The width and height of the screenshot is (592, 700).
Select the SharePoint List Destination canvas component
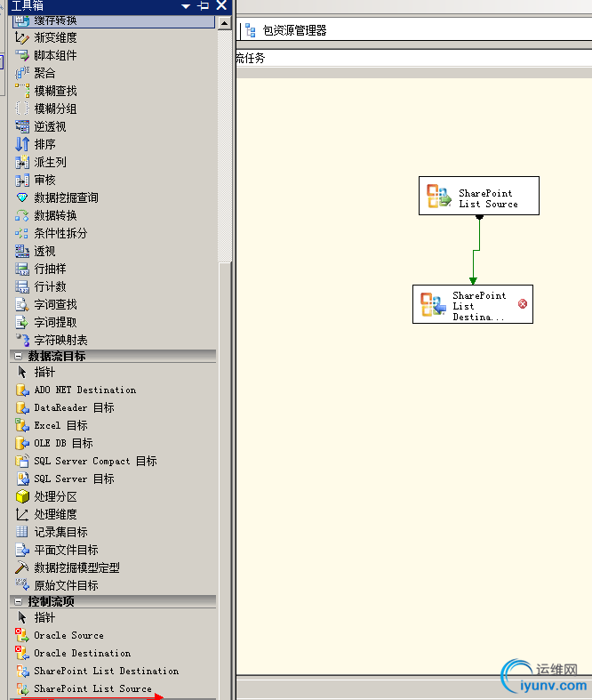coord(472,304)
